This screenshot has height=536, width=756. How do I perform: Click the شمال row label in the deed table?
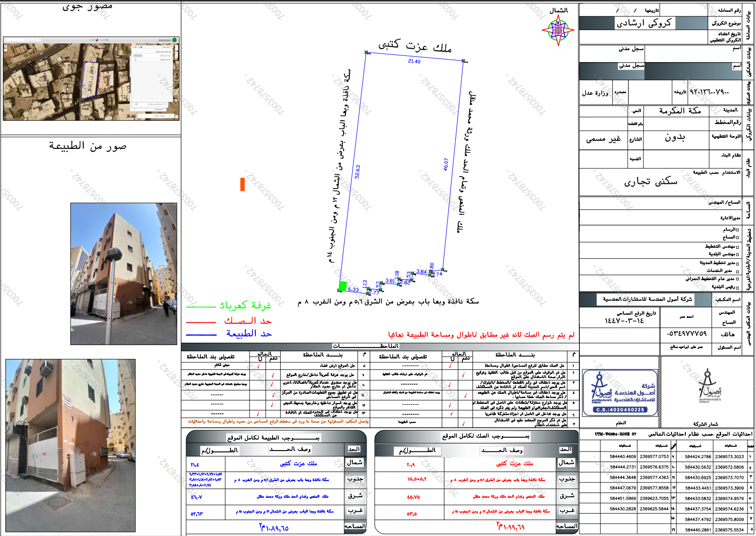(x=567, y=462)
